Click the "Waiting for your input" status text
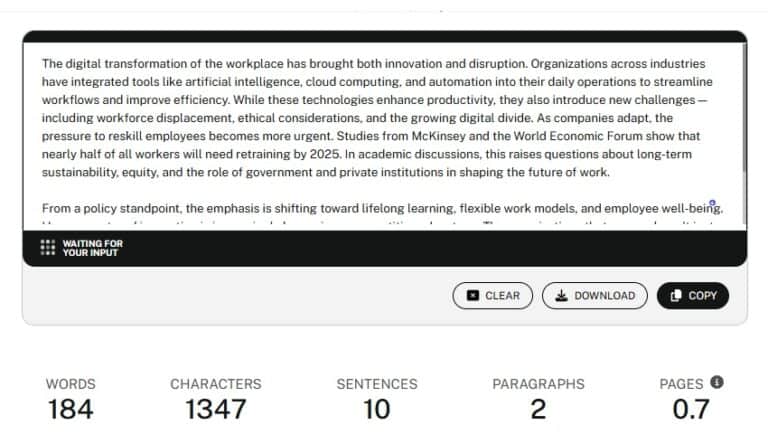Viewport: 768px width, 444px height. (x=92, y=248)
